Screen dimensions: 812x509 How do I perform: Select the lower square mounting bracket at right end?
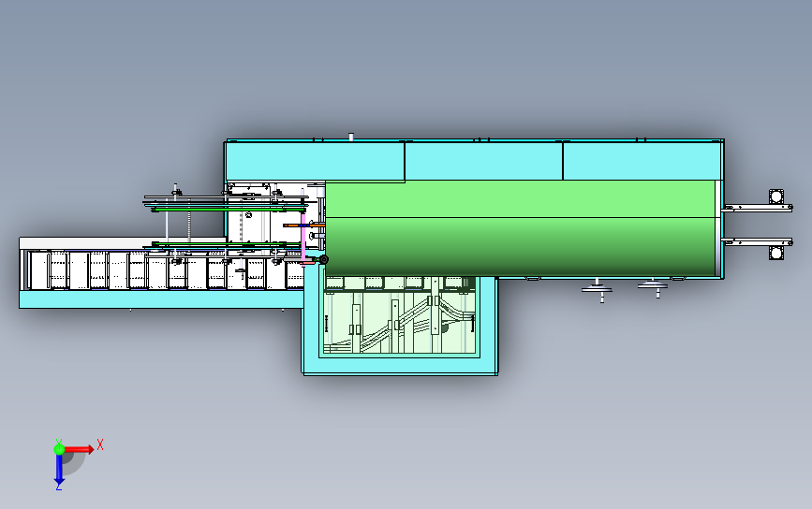coord(775,253)
